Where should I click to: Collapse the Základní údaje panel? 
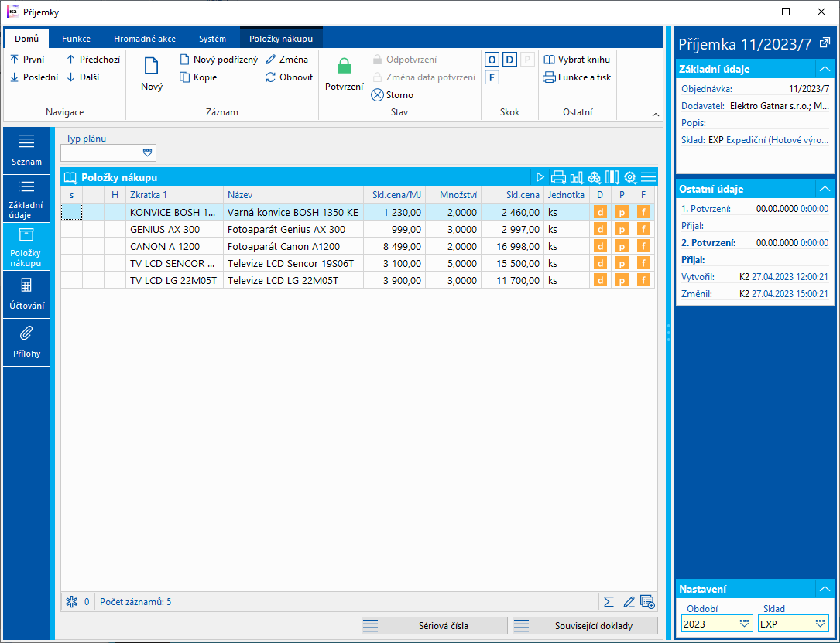tap(823, 69)
